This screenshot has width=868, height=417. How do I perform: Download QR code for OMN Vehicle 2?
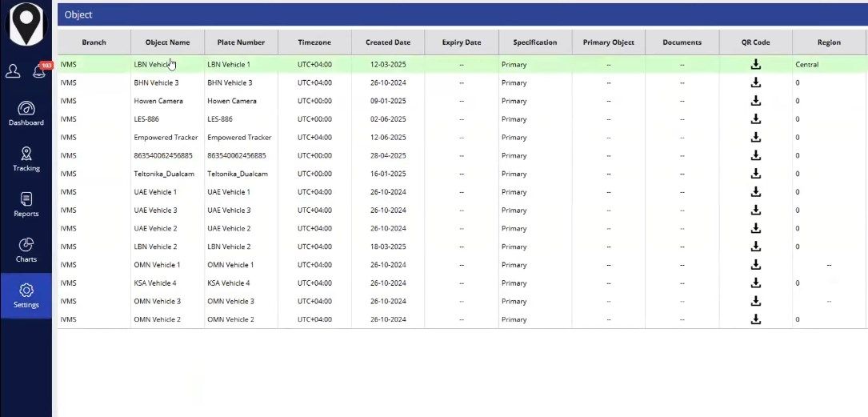pos(756,319)
